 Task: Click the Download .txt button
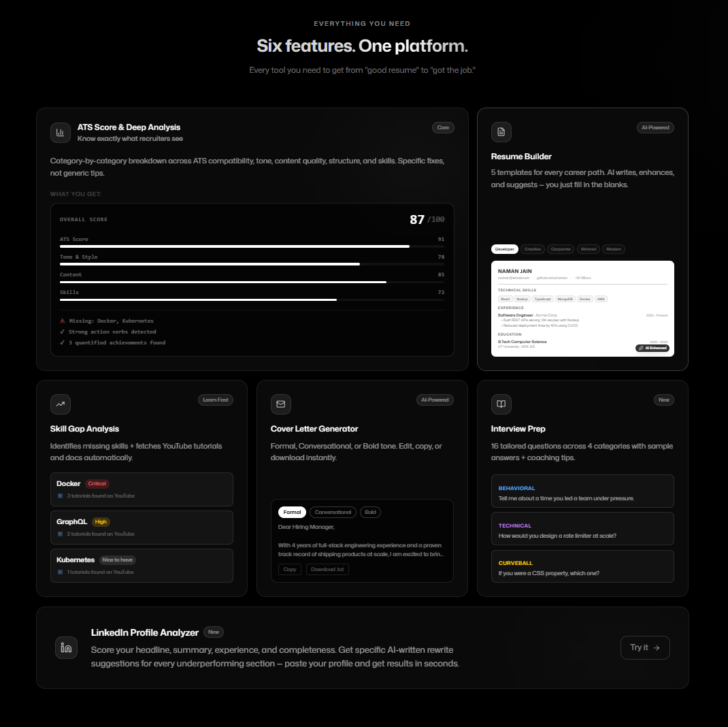coord(327,570)
